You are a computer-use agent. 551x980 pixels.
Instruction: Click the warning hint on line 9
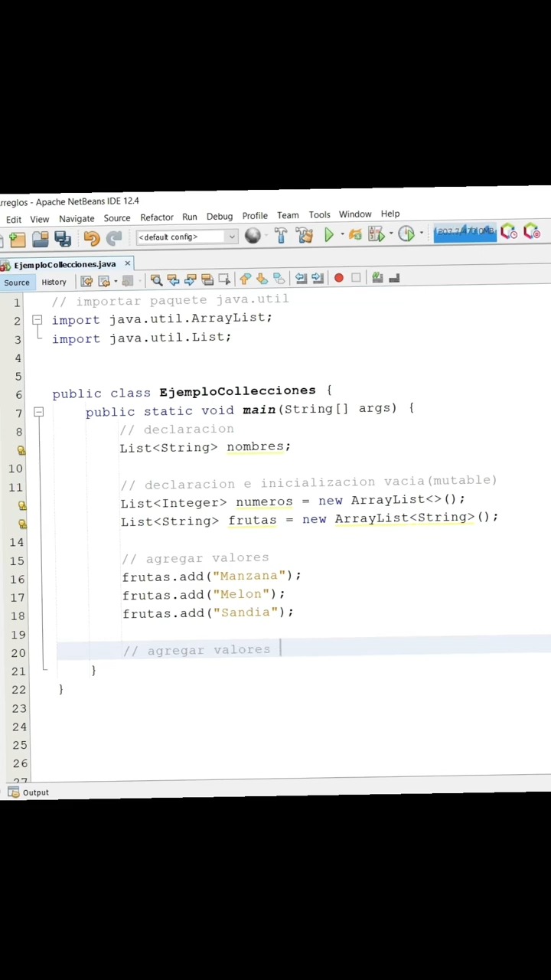click(x=21, y=451)
